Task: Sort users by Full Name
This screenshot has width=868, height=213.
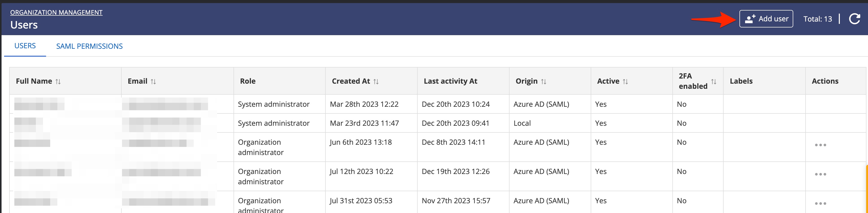Action: 58,82
